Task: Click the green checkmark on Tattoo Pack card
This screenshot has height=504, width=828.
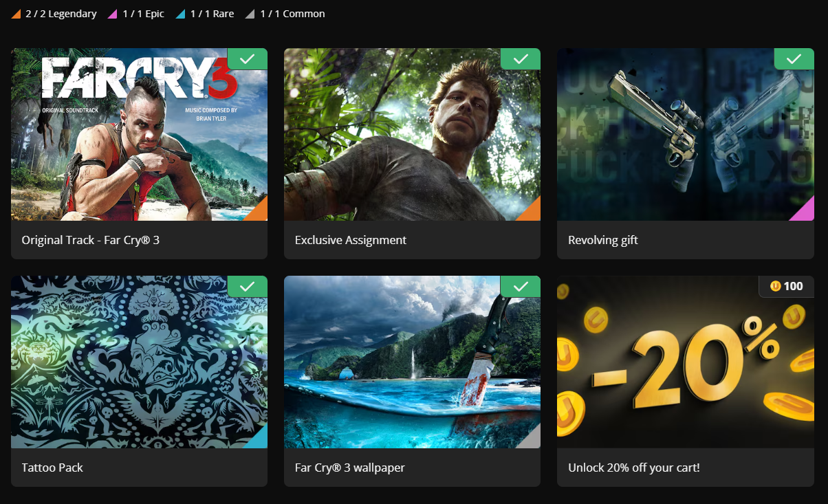Action: click(248, 287)
